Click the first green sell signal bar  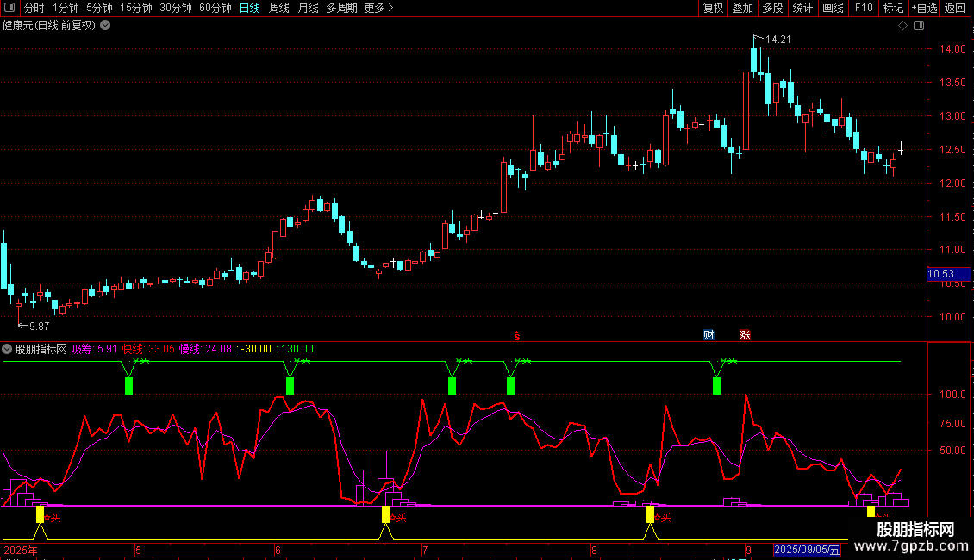click(x=128, y=385)
